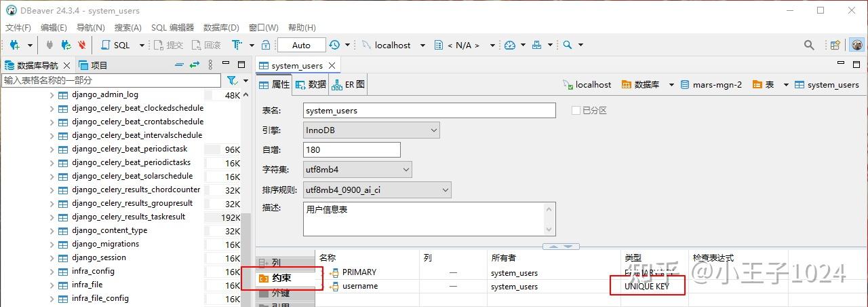Open the dropdown next to new connection icon

click(29, 45)
